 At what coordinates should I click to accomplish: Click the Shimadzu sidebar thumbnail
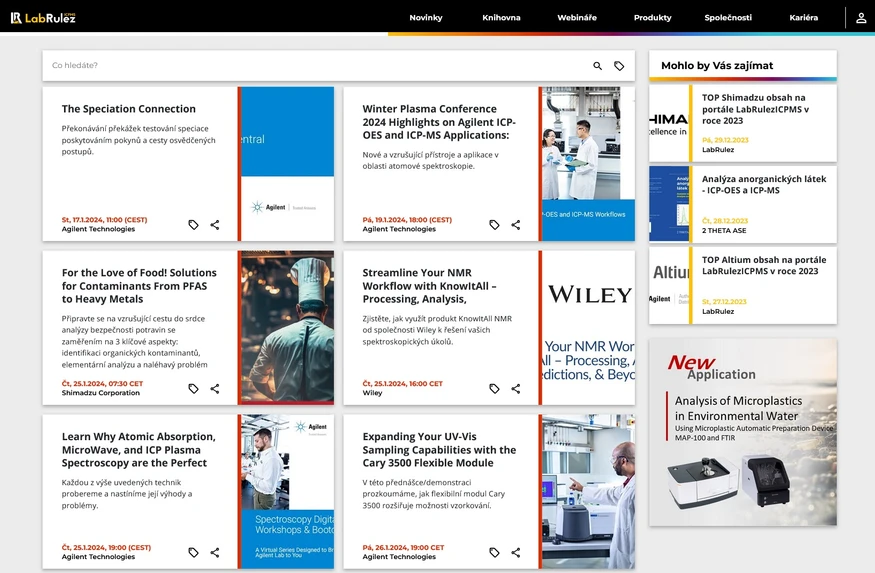669,123
